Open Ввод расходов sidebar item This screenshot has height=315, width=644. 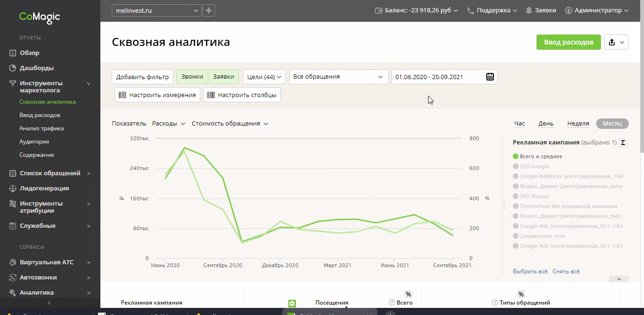(40, 115)
